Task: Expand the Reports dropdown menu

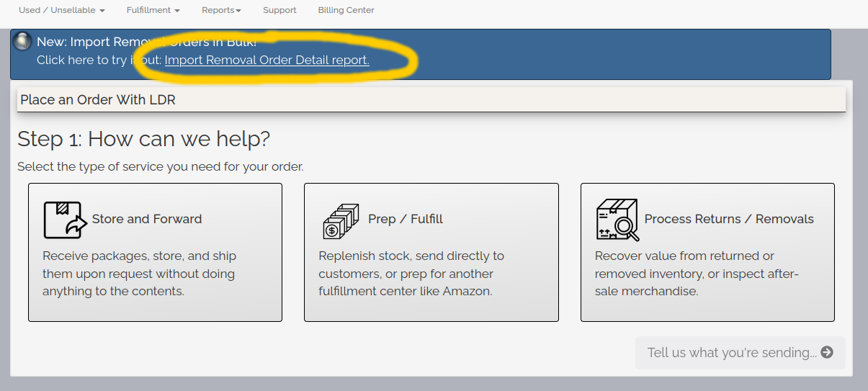Action: [x=221, y=10]
